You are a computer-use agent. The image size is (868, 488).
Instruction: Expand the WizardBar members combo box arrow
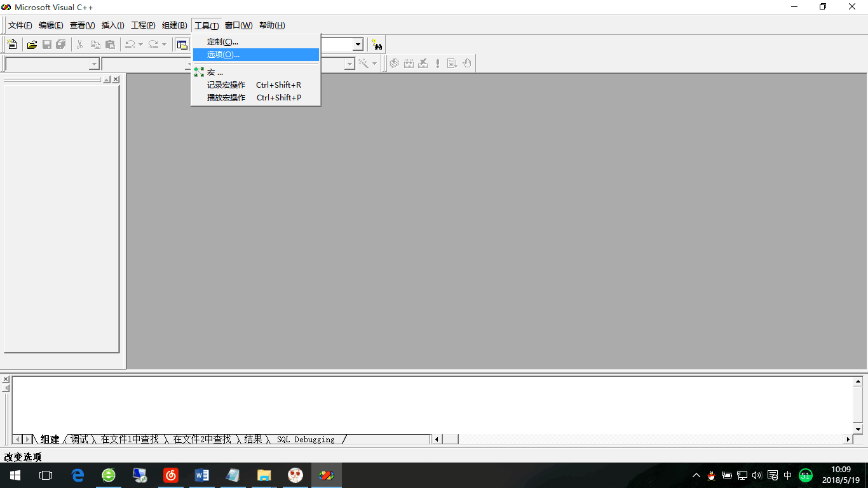tap(349, 64)
